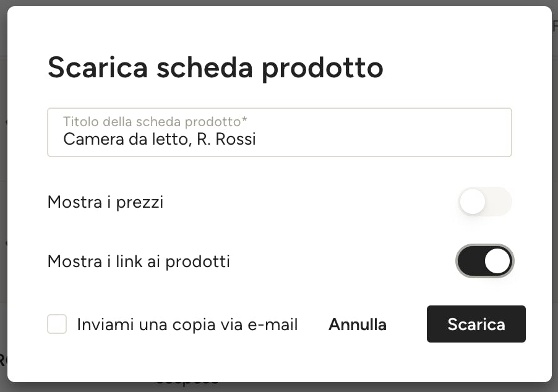Click the Mostra i prezzi label
Viewport: 558px width, 392px height.
pyautogui.click(x=105, y=202)
